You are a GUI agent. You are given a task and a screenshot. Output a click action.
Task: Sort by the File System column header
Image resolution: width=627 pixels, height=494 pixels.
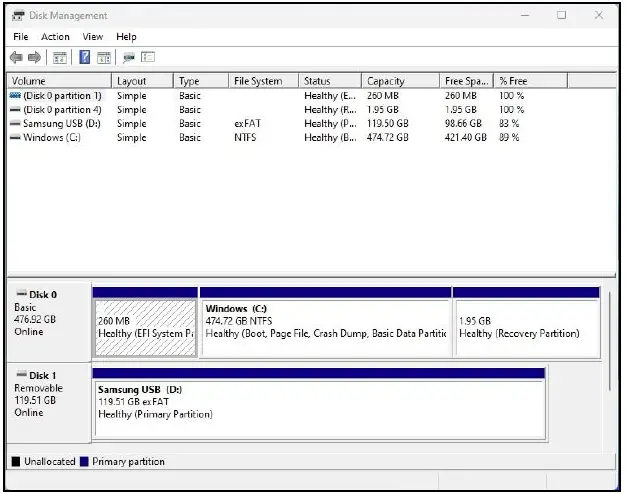click(x=264, y=81)
